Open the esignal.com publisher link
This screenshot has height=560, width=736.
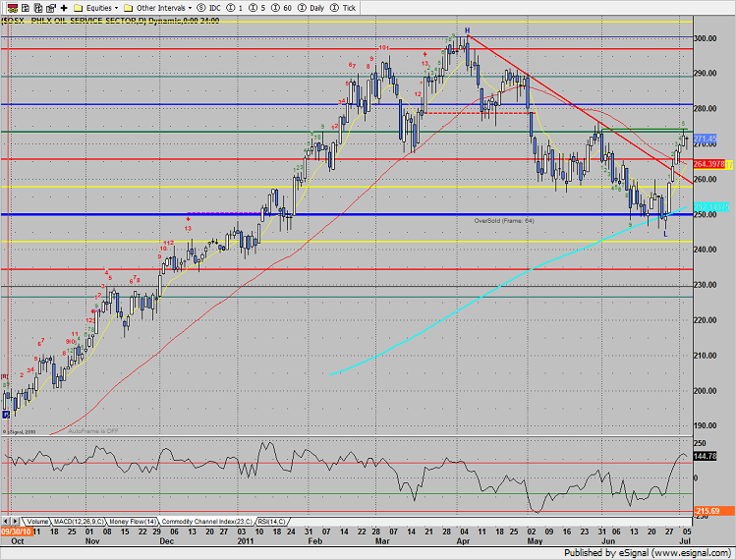coord(692,553)
